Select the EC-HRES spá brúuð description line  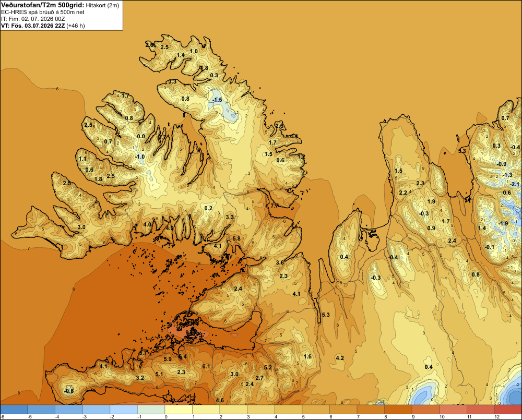point(43,13)
